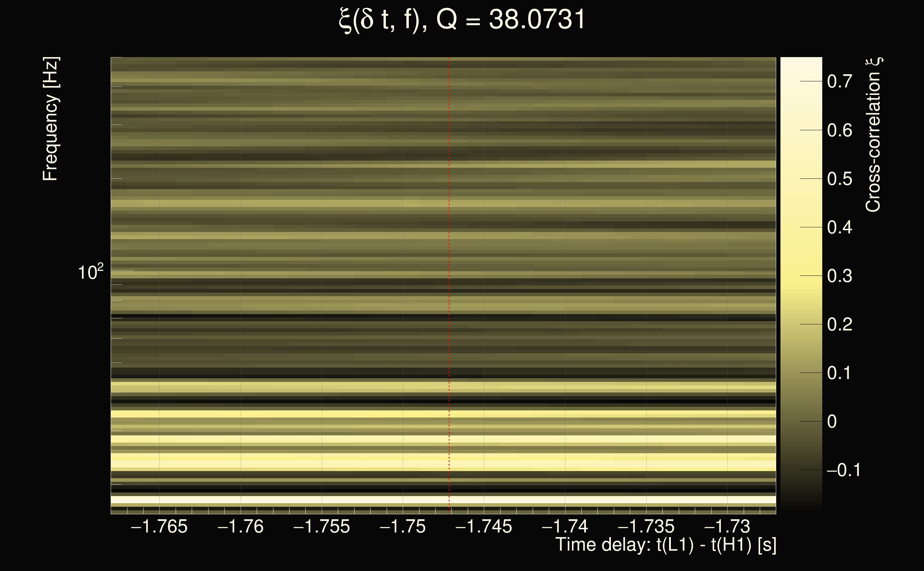Image resolution: width=924 pixels, height=571 pixels.
Task: Click the -1.73 time delay tick label
Action: 727,526
